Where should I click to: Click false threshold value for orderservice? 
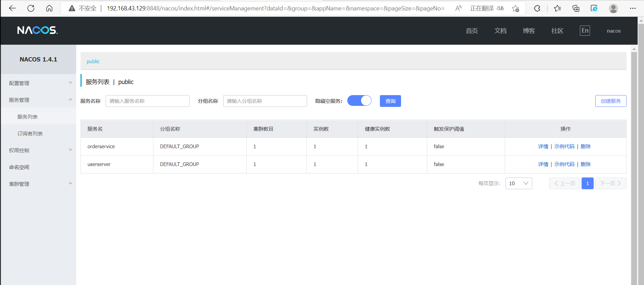(x=439, y=147)
